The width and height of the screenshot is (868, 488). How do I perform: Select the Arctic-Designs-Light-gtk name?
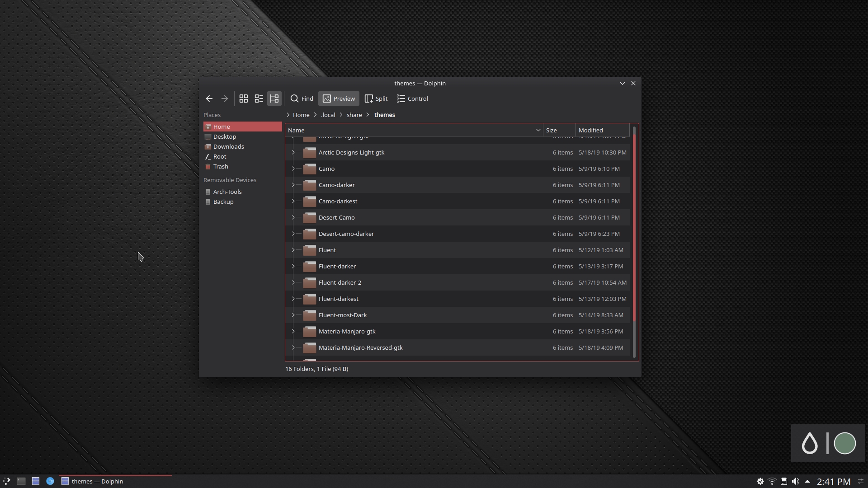(x=351, y=152)
